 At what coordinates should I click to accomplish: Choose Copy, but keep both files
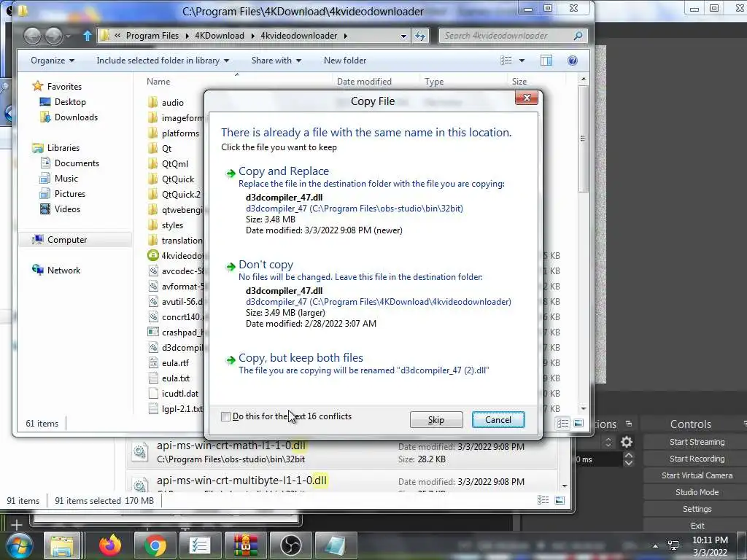point(301,358)
